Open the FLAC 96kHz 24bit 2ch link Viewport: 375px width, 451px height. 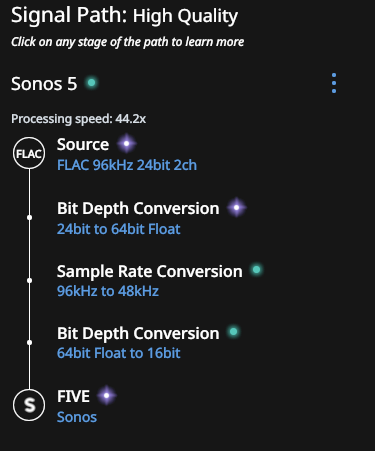(x=127, y=165)
